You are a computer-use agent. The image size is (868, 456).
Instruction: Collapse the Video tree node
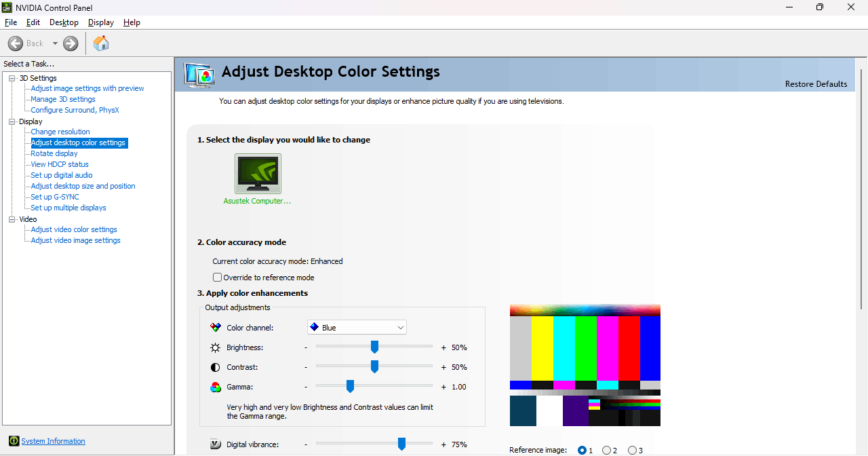[x=12, y=219]
